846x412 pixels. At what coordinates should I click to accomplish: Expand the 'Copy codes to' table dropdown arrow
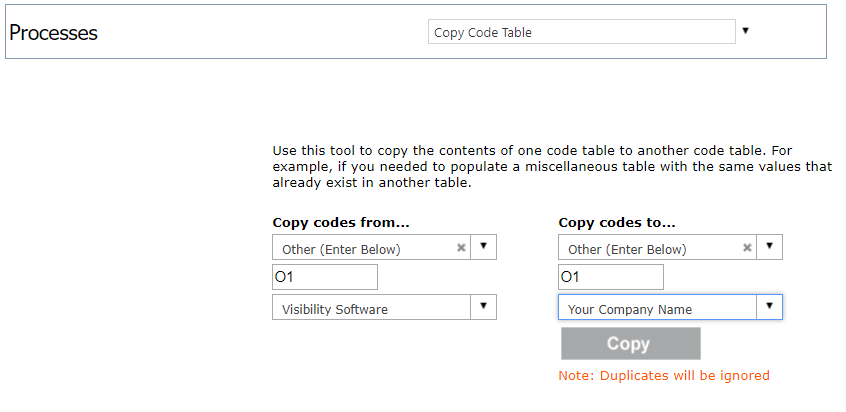(x=769, y=246)
